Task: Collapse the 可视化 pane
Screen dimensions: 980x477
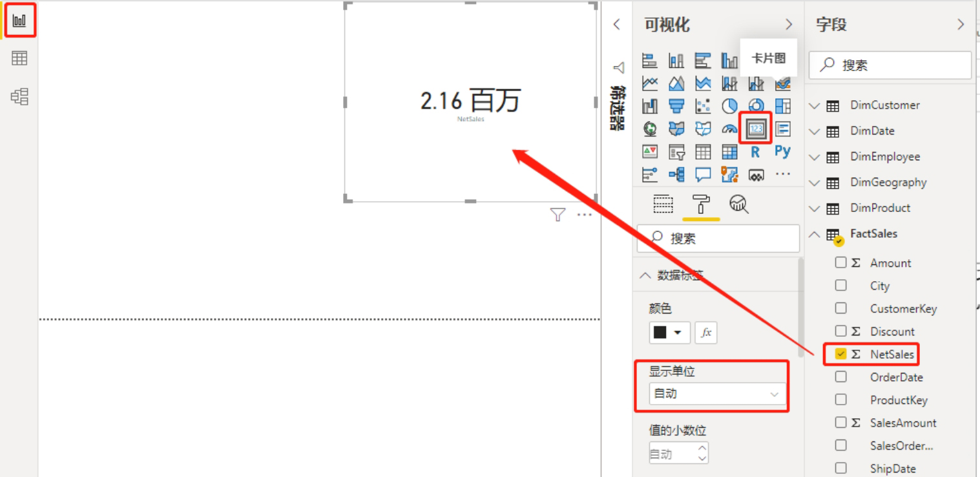Action: pyautogui.click(x=788, y=25)
